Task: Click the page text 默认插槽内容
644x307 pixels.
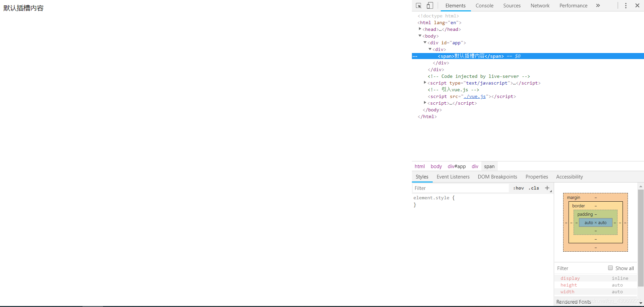Action: [x=23, y=8]
